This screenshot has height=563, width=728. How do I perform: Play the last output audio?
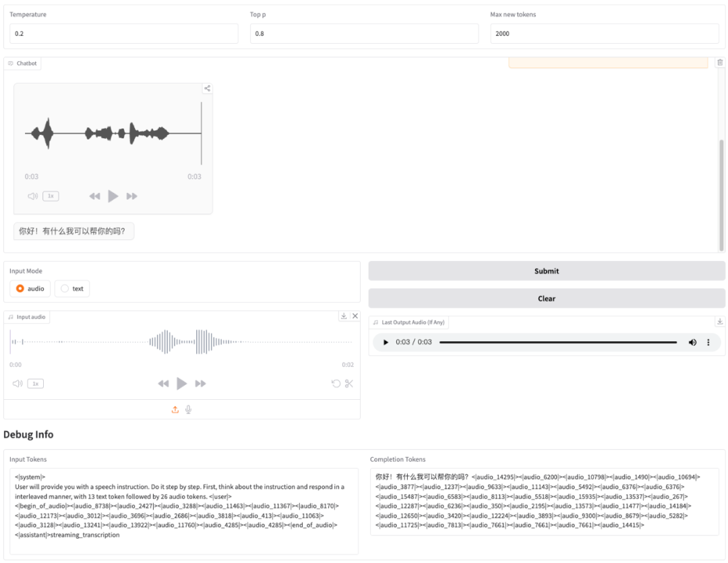[386, 343]
